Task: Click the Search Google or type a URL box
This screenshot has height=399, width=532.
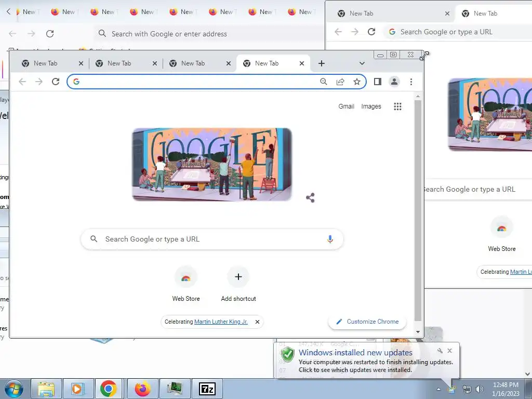Action: click(x=212, y=239)
